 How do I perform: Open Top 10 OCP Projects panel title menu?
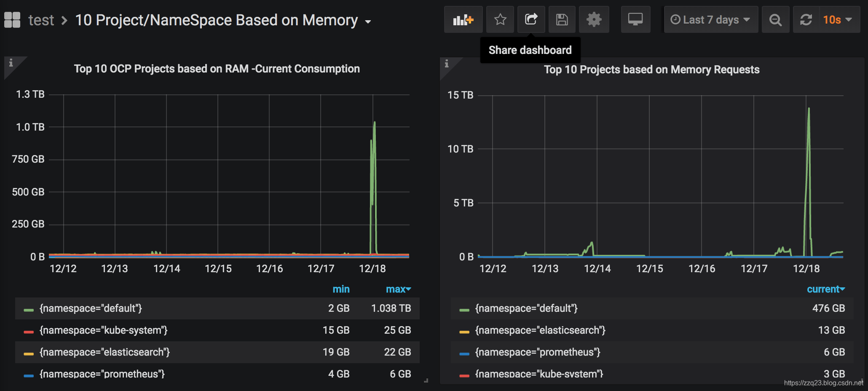pos(217,69)
